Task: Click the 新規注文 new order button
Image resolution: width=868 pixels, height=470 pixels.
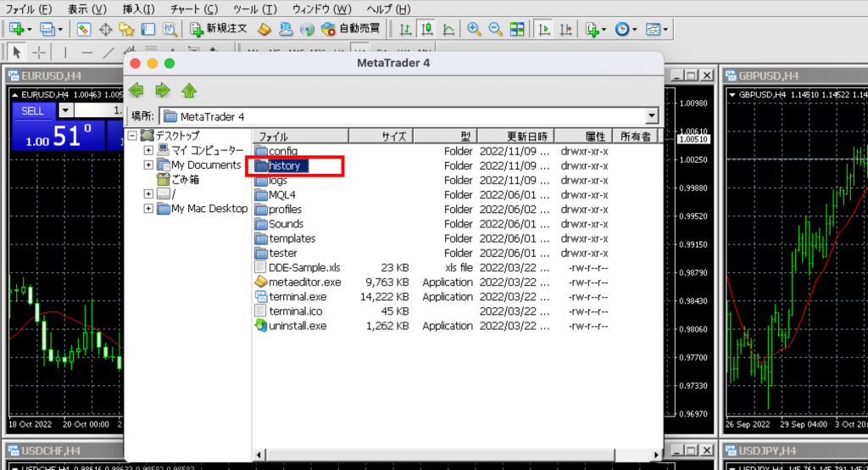Action: point(218,29)
